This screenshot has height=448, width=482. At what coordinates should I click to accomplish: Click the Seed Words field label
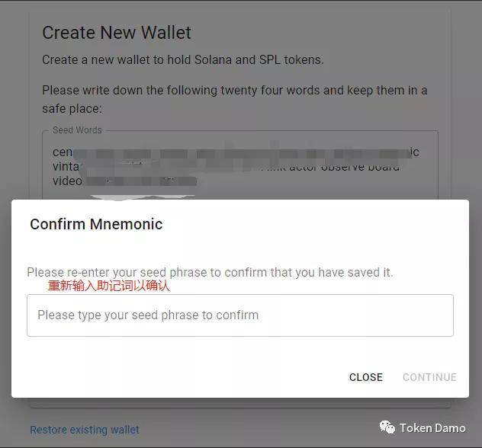click(77, 130)
